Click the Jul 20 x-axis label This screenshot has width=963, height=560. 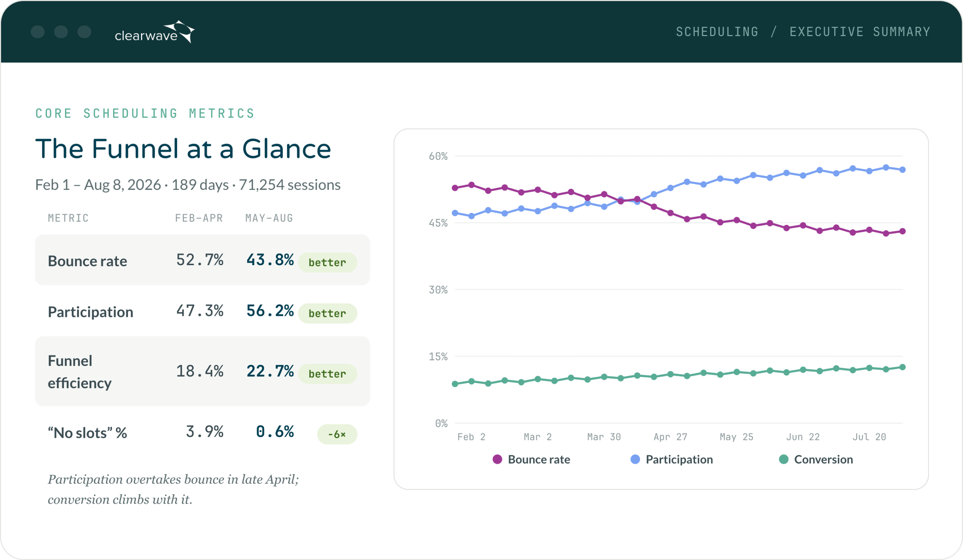coord(869,437)
